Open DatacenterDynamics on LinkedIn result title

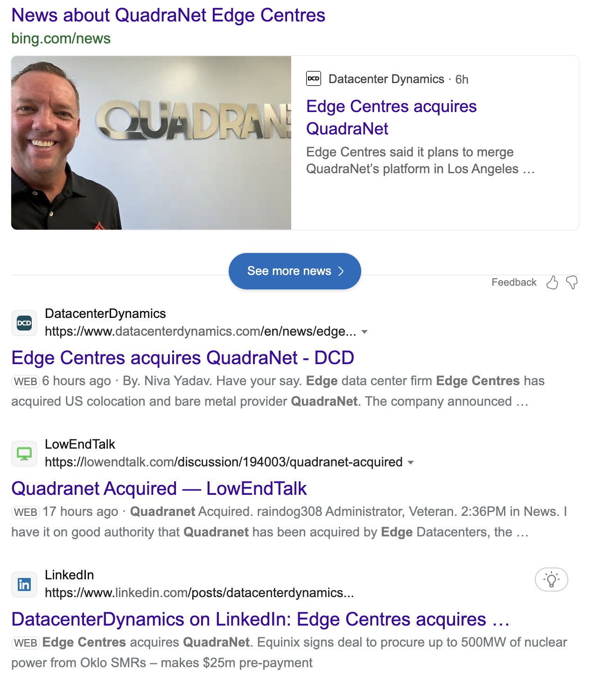click(260, 620)
